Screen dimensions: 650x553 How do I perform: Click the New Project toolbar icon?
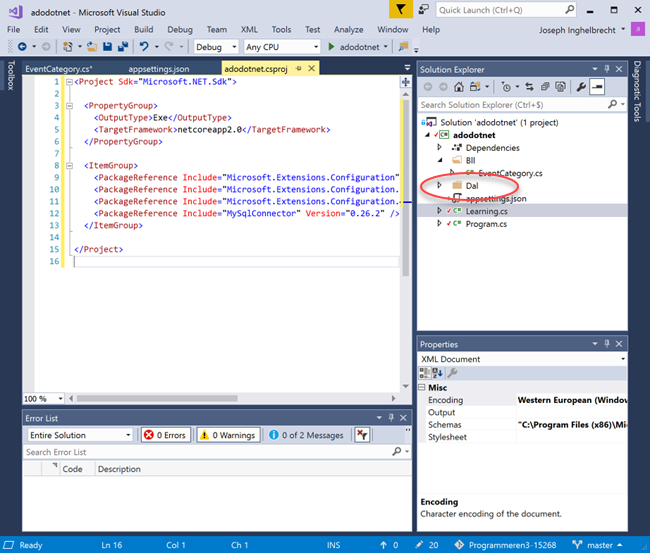pyautogui.click(x=68, y=47)
